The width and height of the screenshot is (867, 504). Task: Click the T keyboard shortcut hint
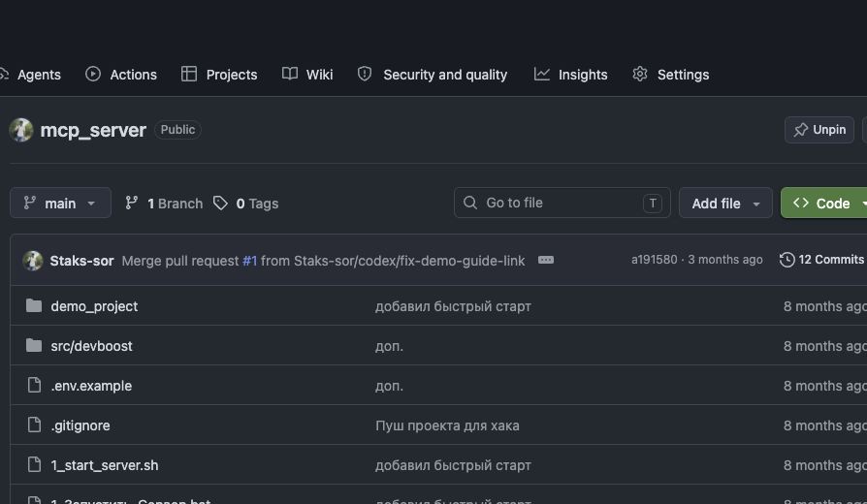click(653, 203)
